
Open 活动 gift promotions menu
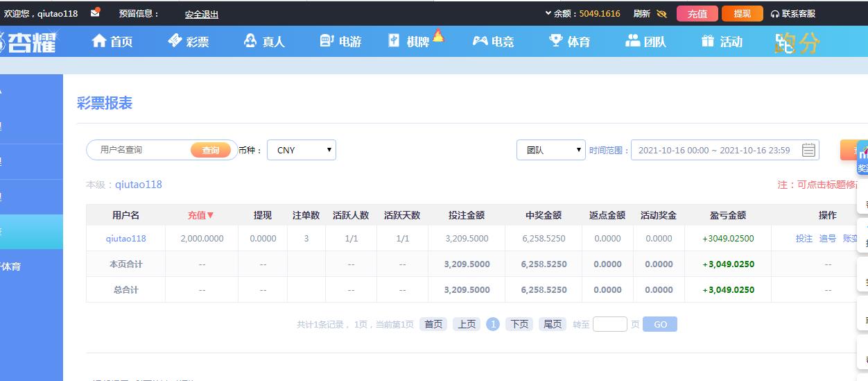[722, 42]
